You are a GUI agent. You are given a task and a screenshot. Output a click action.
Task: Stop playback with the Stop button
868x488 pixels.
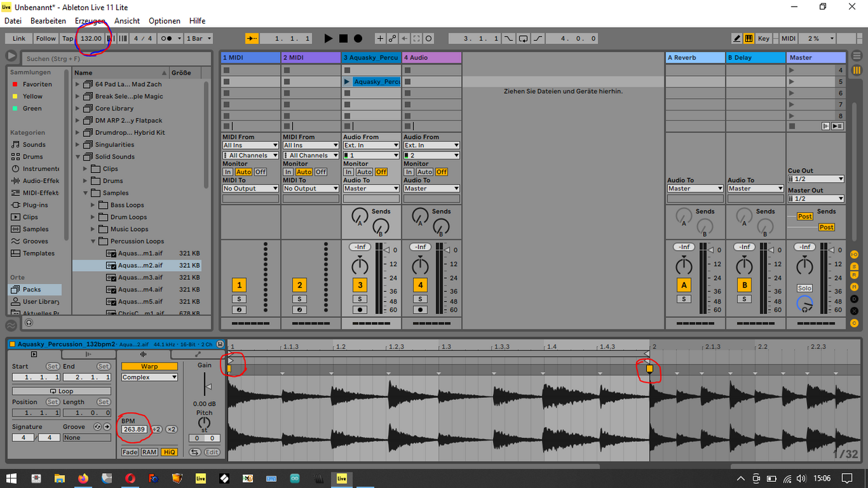click(343, 39)
